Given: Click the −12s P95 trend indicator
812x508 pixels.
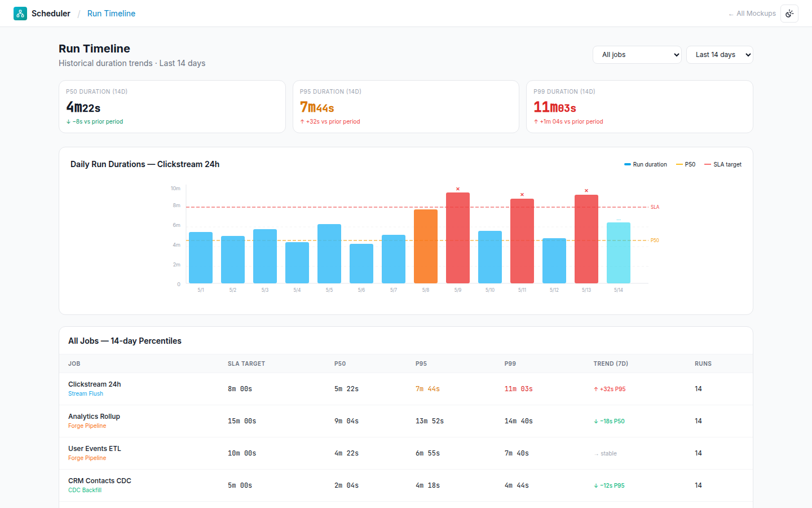Looking at the screenshot, I should pyautogui.click(x=609, y=485).
